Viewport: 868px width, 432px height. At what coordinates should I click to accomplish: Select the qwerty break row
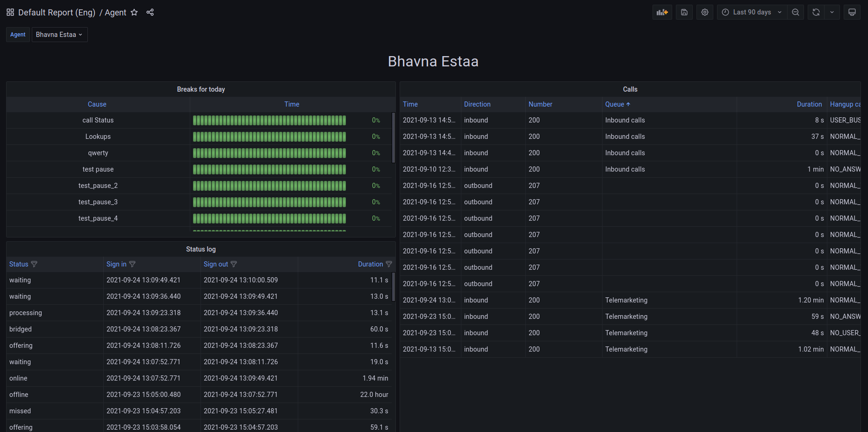(x=199, y=153)
